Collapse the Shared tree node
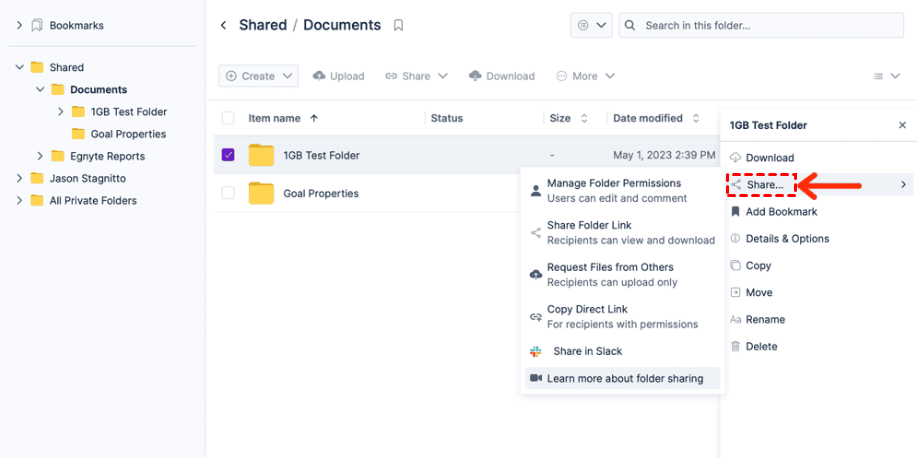This screenshot has width=917, height=458. [19, 68]
